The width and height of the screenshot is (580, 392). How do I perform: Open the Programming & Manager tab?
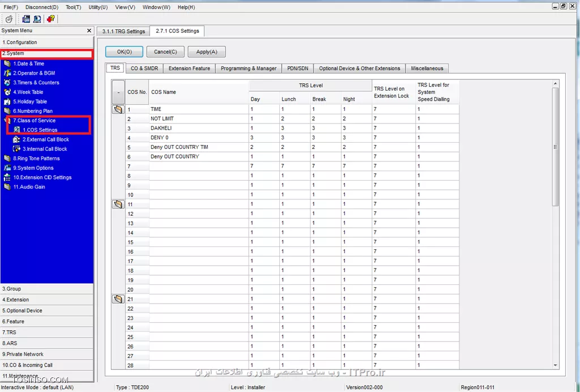[x=249, y=69]
